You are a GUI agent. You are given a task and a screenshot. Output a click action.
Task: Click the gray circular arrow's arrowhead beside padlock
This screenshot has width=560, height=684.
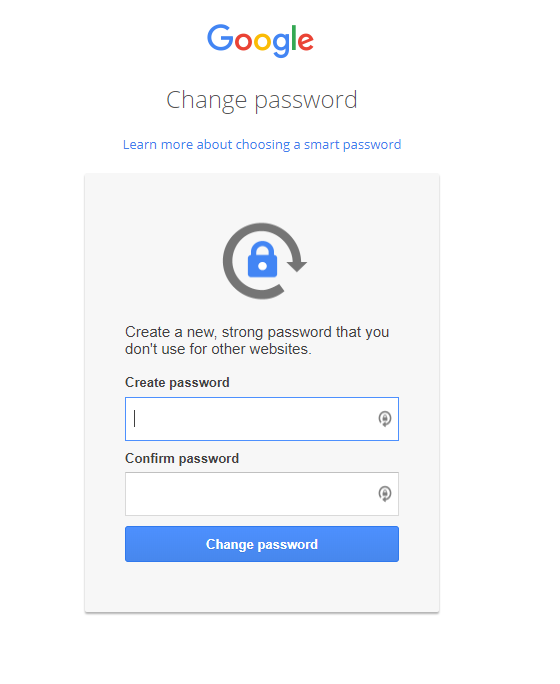297,264
